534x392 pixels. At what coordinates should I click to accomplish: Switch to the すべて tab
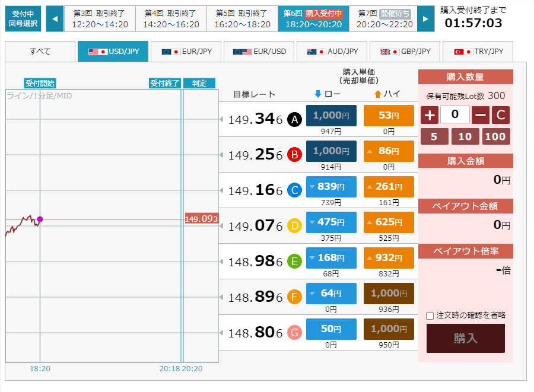pos(40,52)
